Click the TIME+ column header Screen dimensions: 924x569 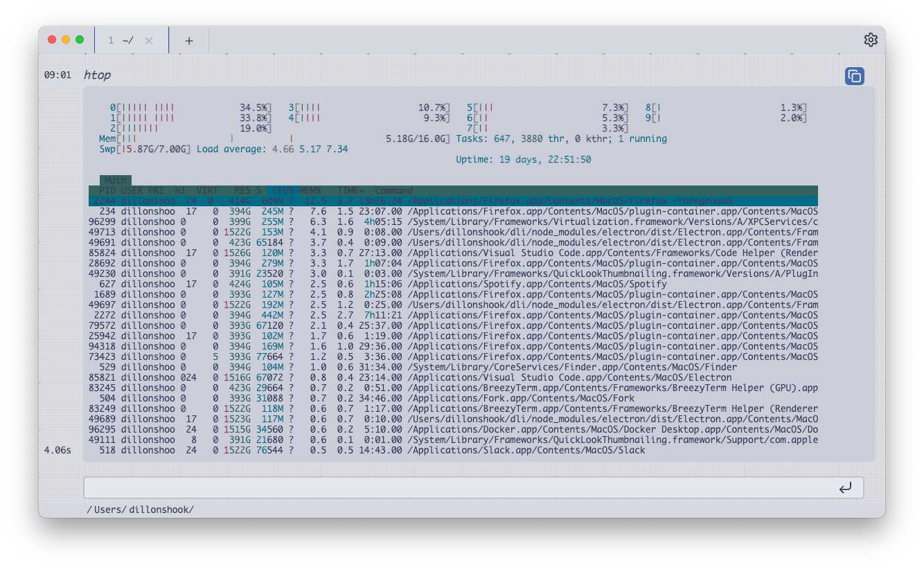click(x=350, y=190)
